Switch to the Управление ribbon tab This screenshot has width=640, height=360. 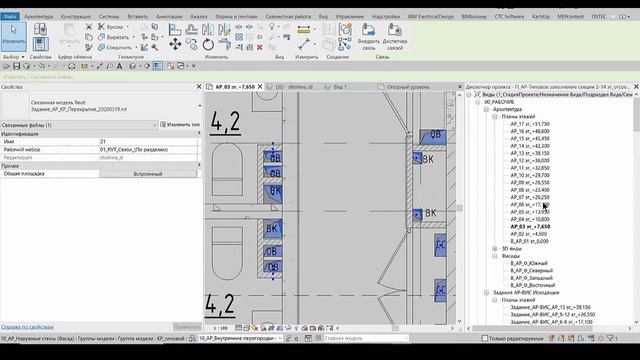click(350, 16)
